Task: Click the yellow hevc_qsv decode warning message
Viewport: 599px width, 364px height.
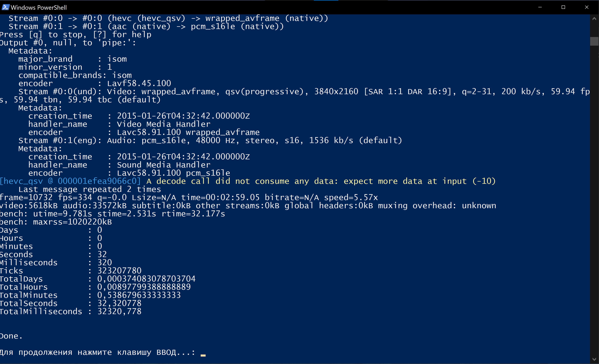Action: [321, 181]
